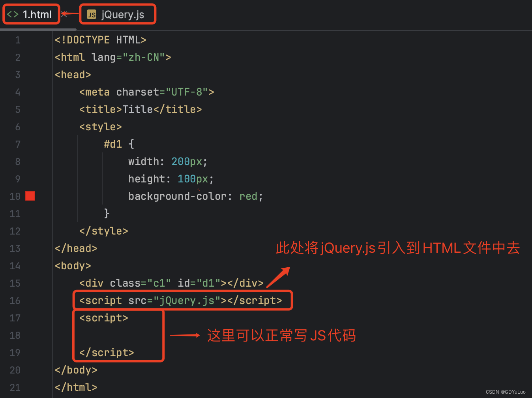Click the closing </html> tag
The image size is (532, 398).
76,387
